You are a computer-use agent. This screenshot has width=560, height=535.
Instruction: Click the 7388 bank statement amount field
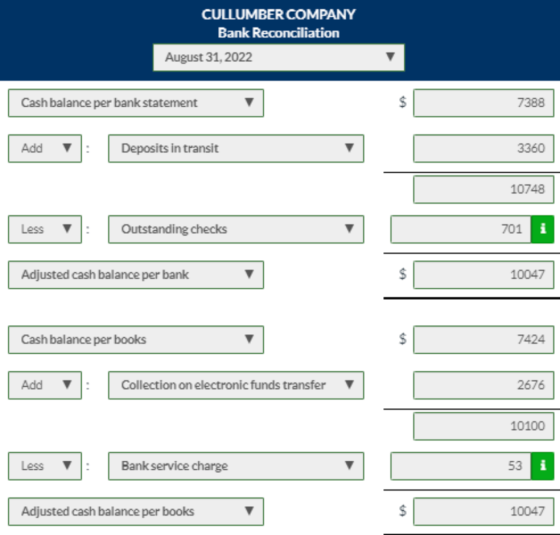[x=484, y=103]
